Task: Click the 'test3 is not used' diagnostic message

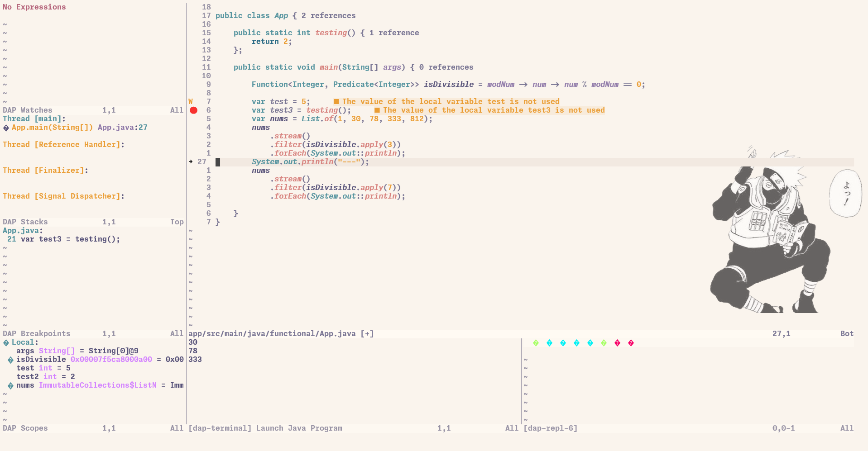Action: tap(489, 110)
